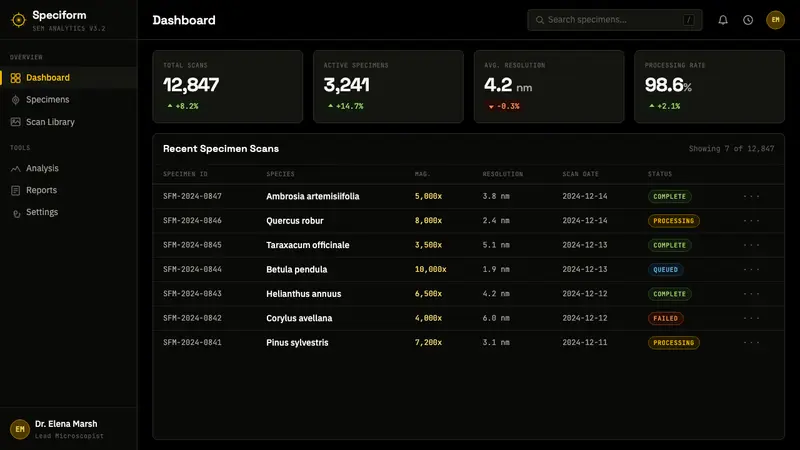The width and height of the screenshot is (800, 450).
Task: Click species name Betula pendula
Action: point(296,269)
